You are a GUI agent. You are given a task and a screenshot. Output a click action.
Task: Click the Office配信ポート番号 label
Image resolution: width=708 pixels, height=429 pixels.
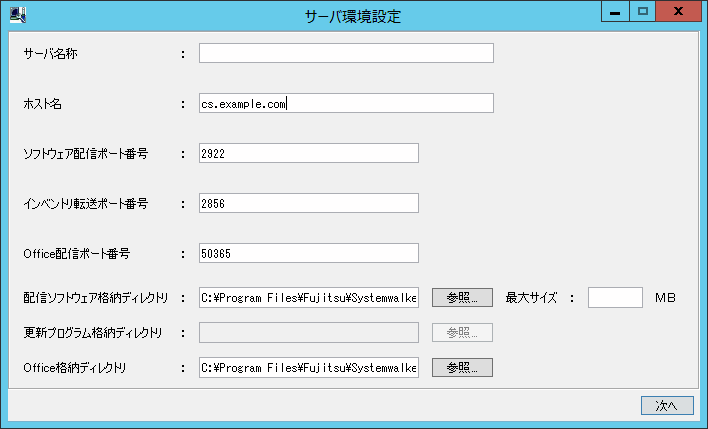(77, 254)
